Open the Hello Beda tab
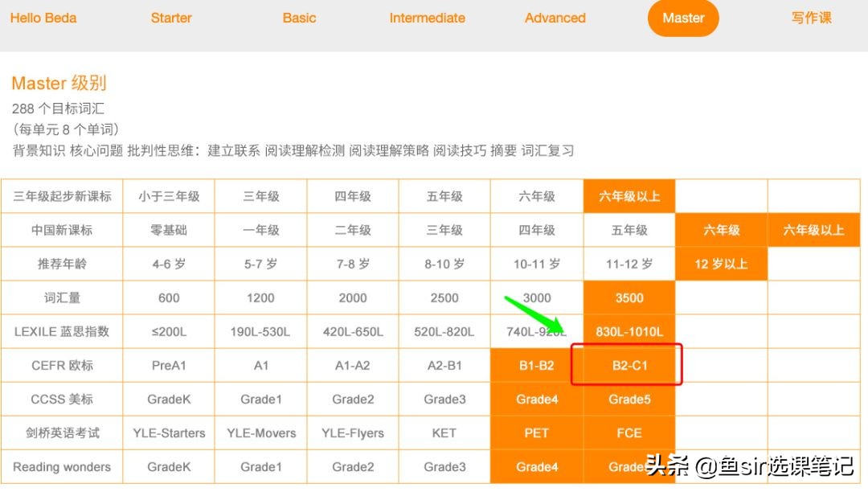868x492 pixels. [43, 18]
